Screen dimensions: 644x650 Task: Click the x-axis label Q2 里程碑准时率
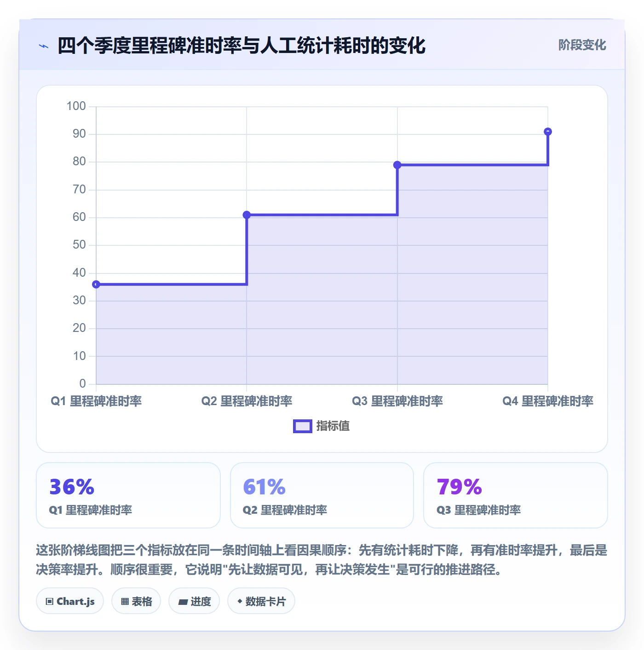pyautogui.click(x=247, y=401)
